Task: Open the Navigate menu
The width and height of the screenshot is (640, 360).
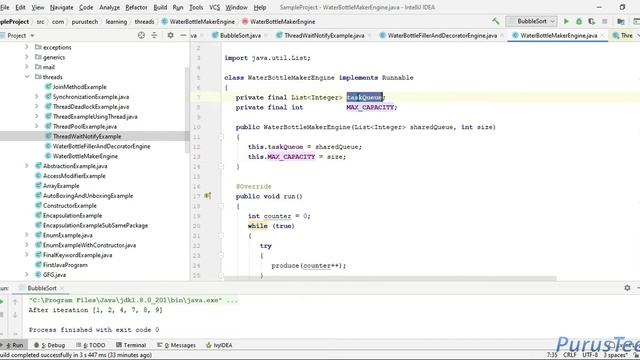Action: [x=61, y=7]
